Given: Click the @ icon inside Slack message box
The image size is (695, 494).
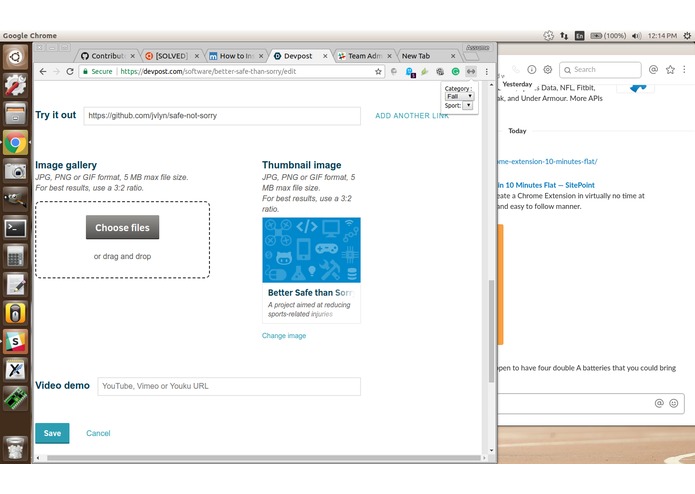Looking at the screenshot, I should 659,403.
